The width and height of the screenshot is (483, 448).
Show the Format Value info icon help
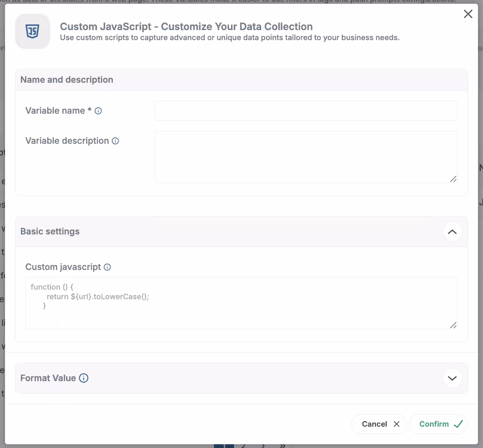pos(84,378)
